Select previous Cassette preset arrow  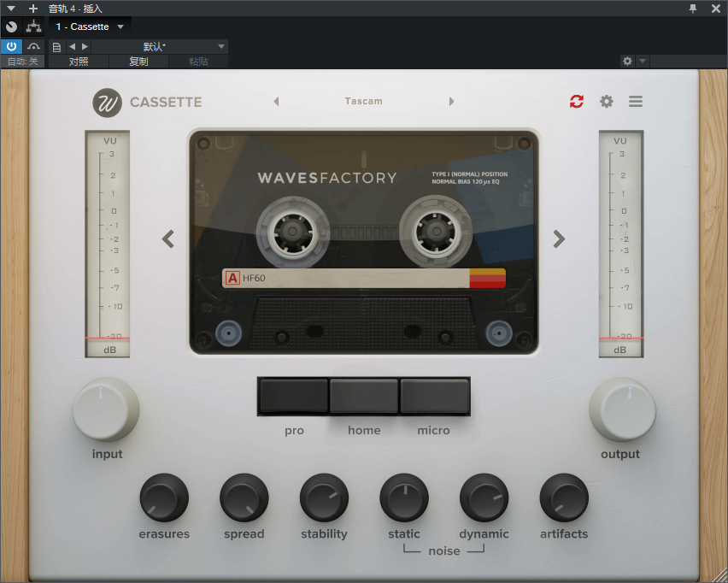(276, 101)
